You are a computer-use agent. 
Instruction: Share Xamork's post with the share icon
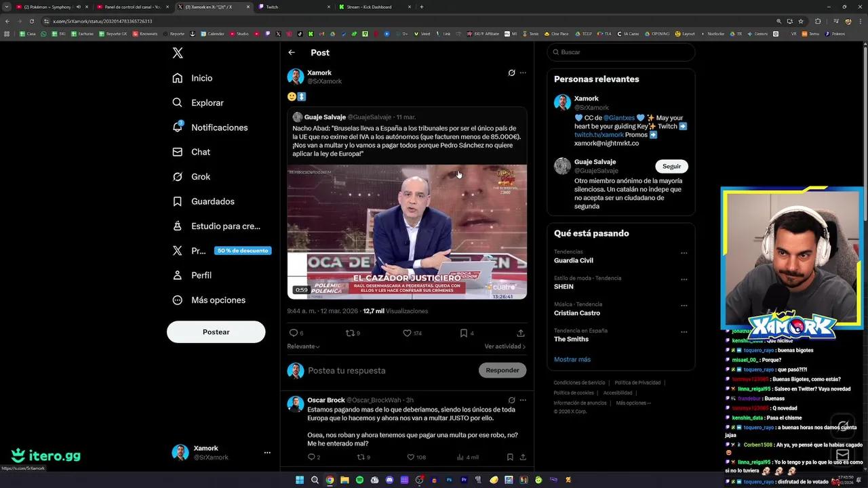click(520, 333)
